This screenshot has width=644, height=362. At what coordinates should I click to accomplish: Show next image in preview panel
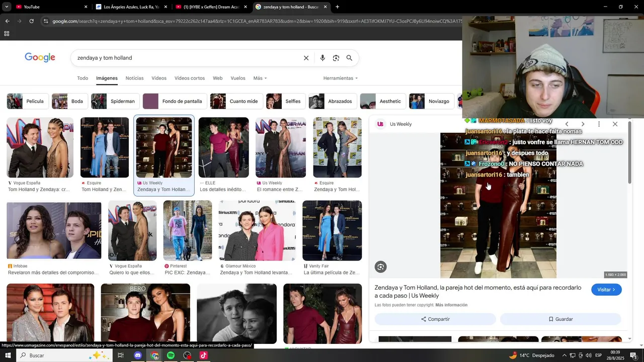pyautogui.click(x=583, y=124)
